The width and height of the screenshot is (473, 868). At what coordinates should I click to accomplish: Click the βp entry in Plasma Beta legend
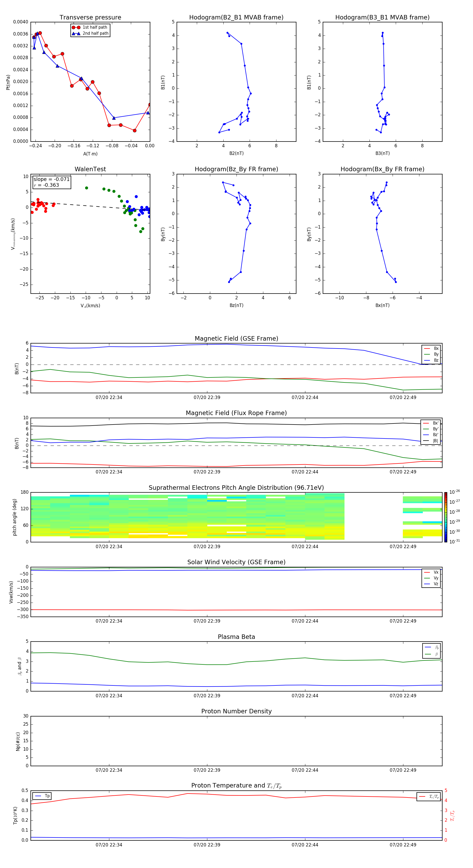pyautogui.click(x=431, y=647)
